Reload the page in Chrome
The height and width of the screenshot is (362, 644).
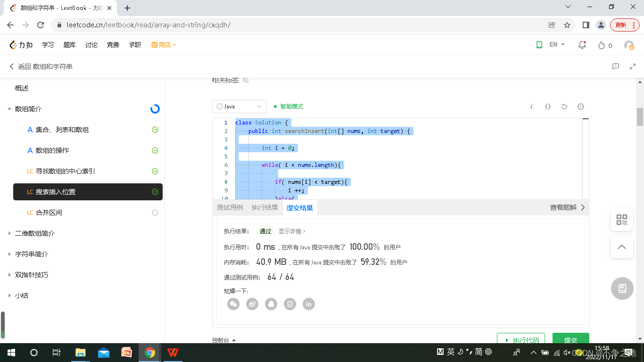41,25
